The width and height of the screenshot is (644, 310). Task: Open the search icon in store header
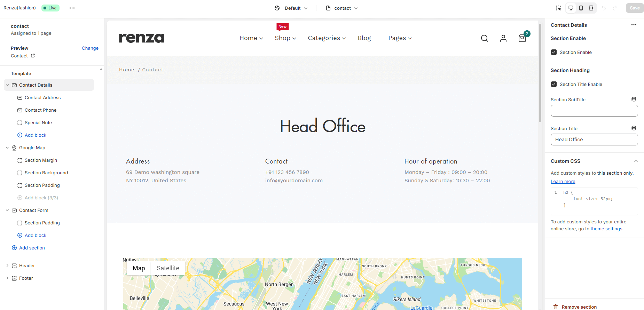[485, 38]
